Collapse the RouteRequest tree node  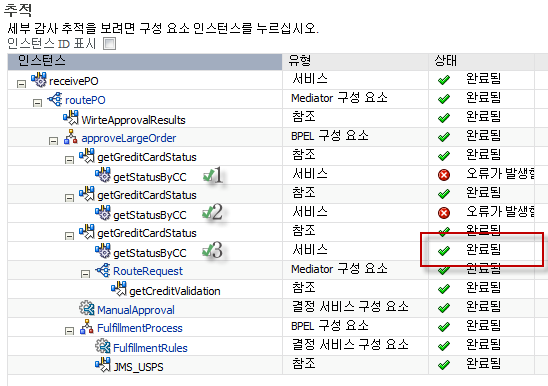(85, 274)
